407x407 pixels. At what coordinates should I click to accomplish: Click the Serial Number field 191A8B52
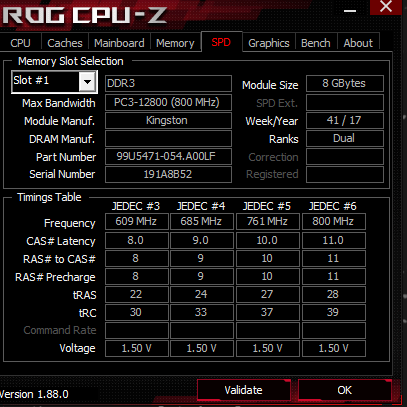point(168,174)
